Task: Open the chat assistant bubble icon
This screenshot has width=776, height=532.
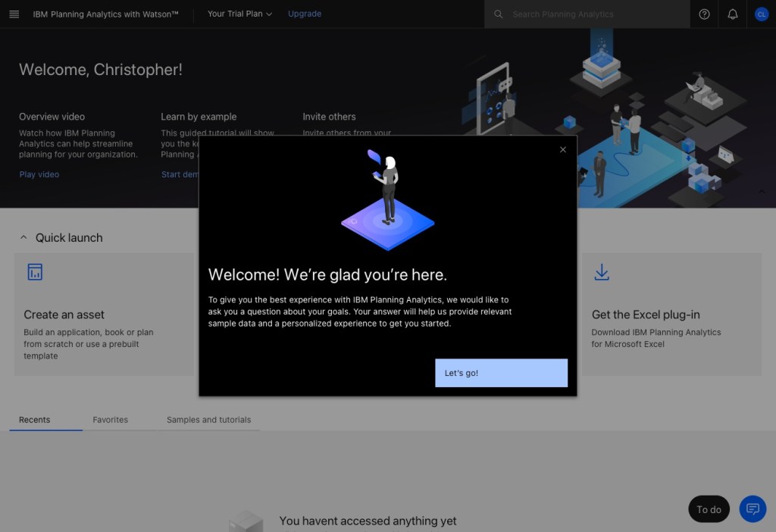Action: (753, 509)
